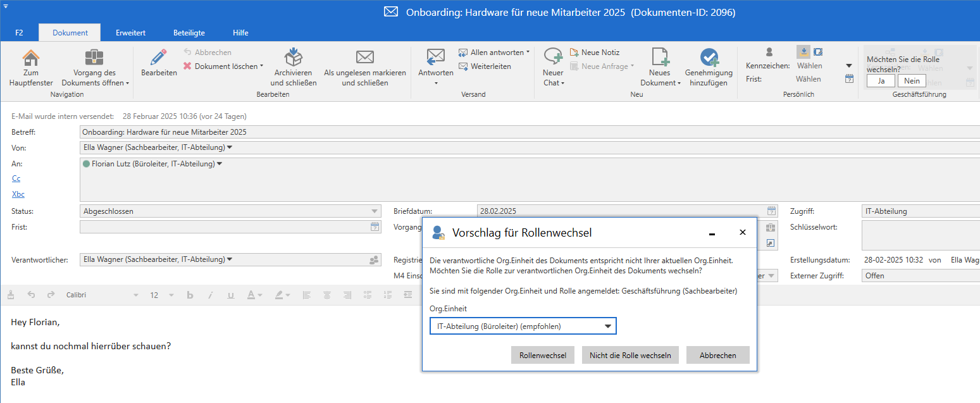
Task: Click the Neue Notiz icon
Action: 574,53
